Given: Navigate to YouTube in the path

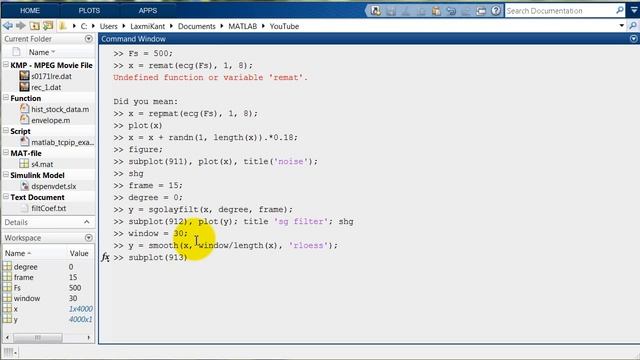Looking at the screenshot, I should pos(284,26).
